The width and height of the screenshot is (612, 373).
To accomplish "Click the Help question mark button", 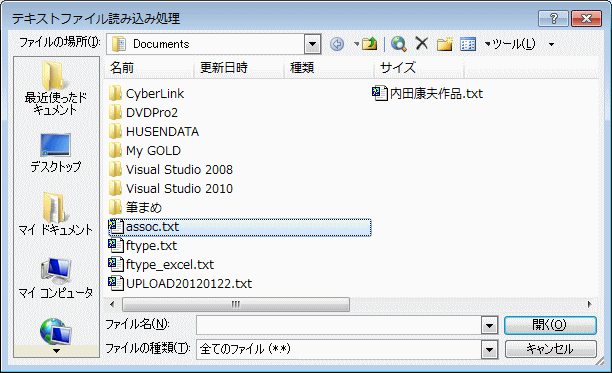I will point(553,18).
